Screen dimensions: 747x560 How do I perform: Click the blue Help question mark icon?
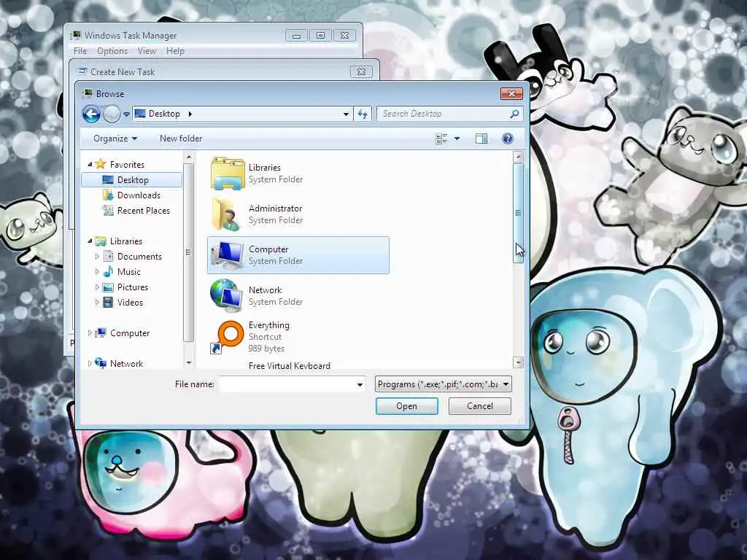pyautogui.click(x=508, y=139)
